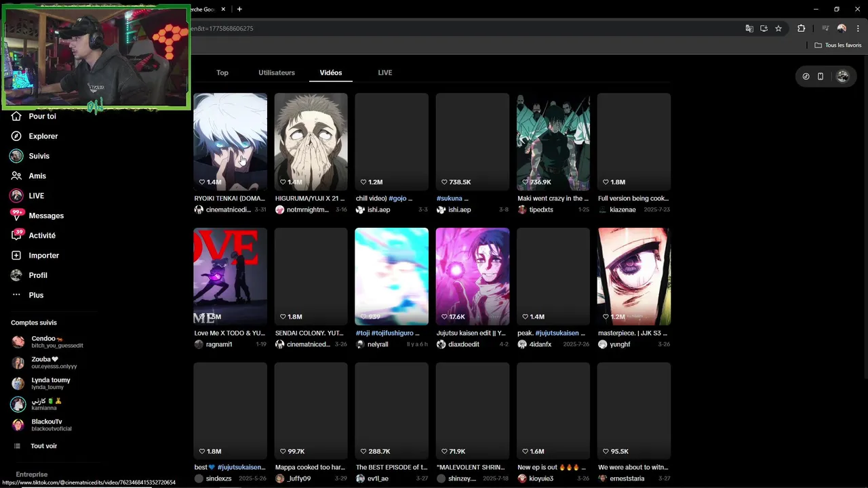Open HIGURUMA/YUJI video thumbnail

311,142
